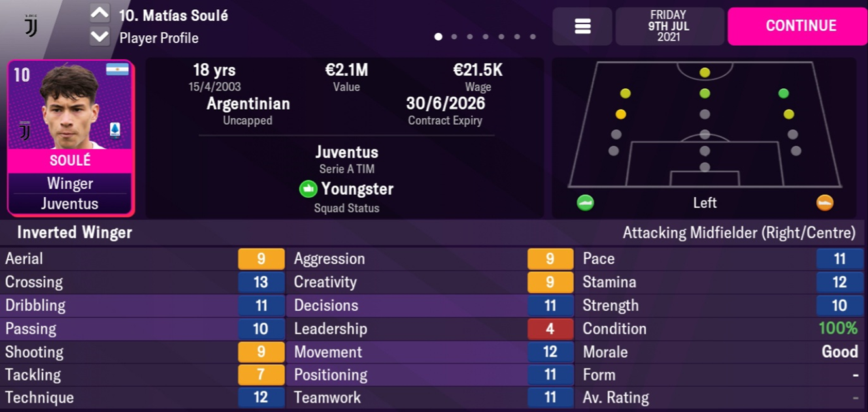Screen dimensions: 868x412
Task: Click the Juventus club name link
Action: click(346, 152)
